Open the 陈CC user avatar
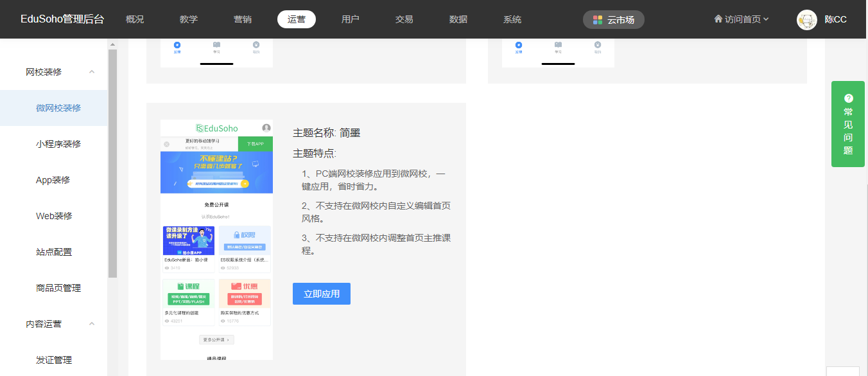This screenshot has height=376, width=868. point(806,20)
